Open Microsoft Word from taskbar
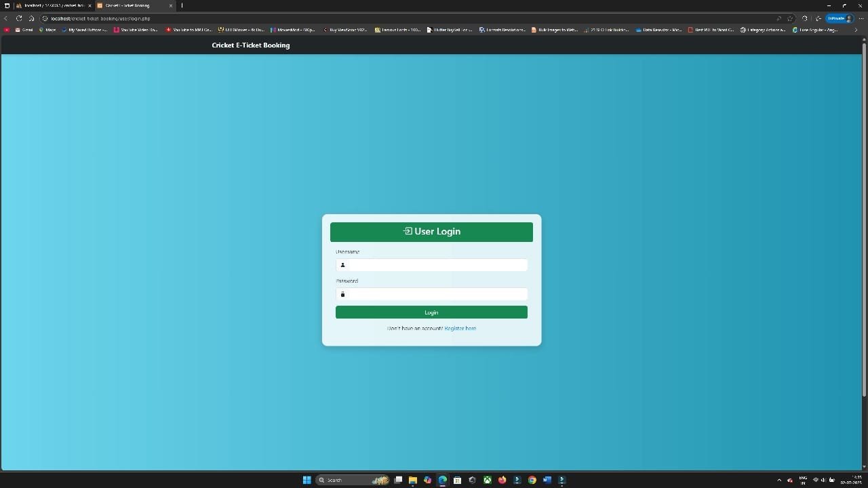 point(547,480)
